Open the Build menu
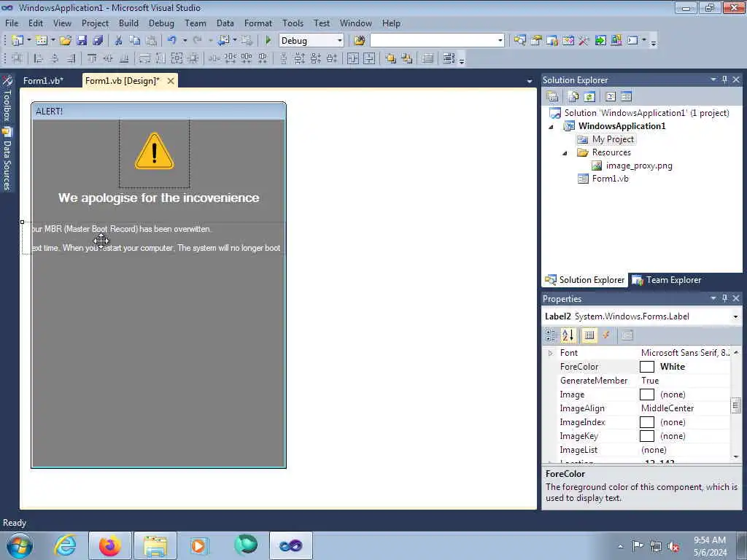The height and width of the screenshot is (560, 747). tap(128, 23)
